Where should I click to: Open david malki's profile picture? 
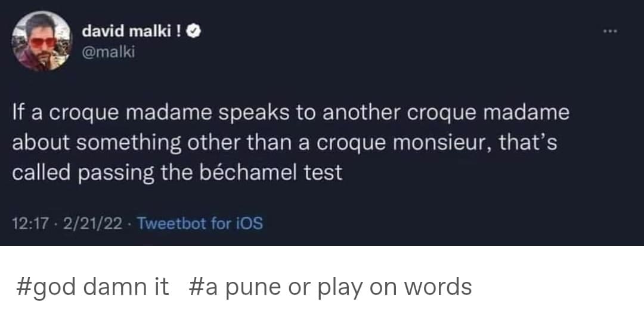(x=42, y=42)
